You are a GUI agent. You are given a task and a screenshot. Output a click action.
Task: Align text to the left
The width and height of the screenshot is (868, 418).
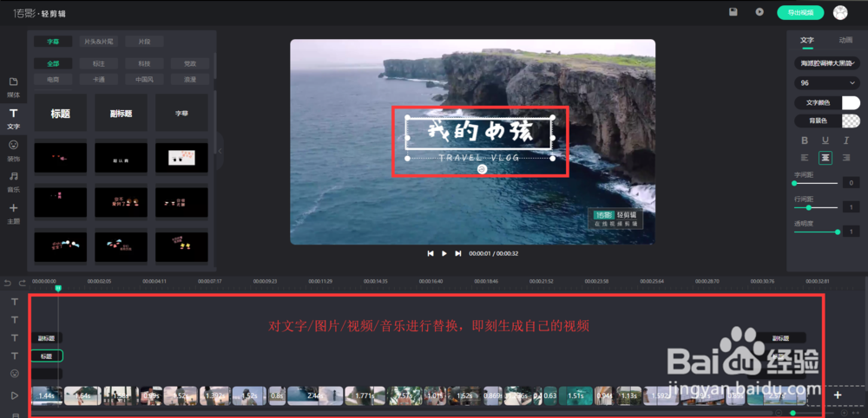coord(805,158)
